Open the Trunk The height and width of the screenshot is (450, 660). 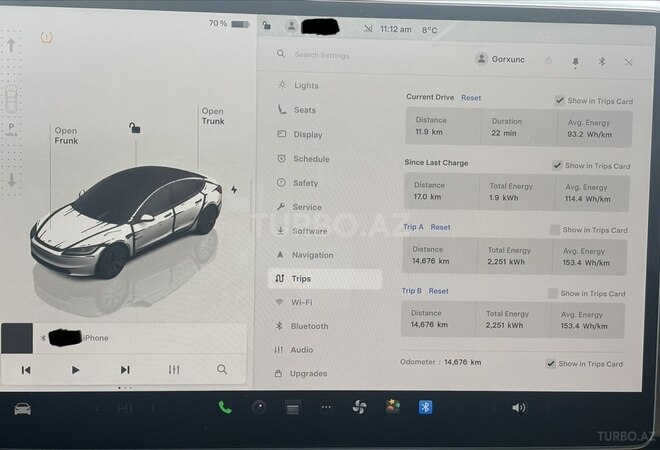click(213, 116)
